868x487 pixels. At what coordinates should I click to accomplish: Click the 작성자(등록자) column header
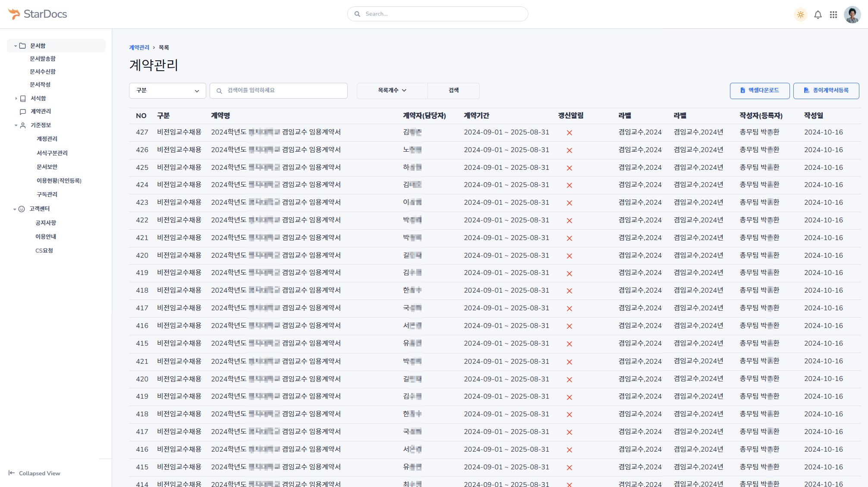(761, 116)
